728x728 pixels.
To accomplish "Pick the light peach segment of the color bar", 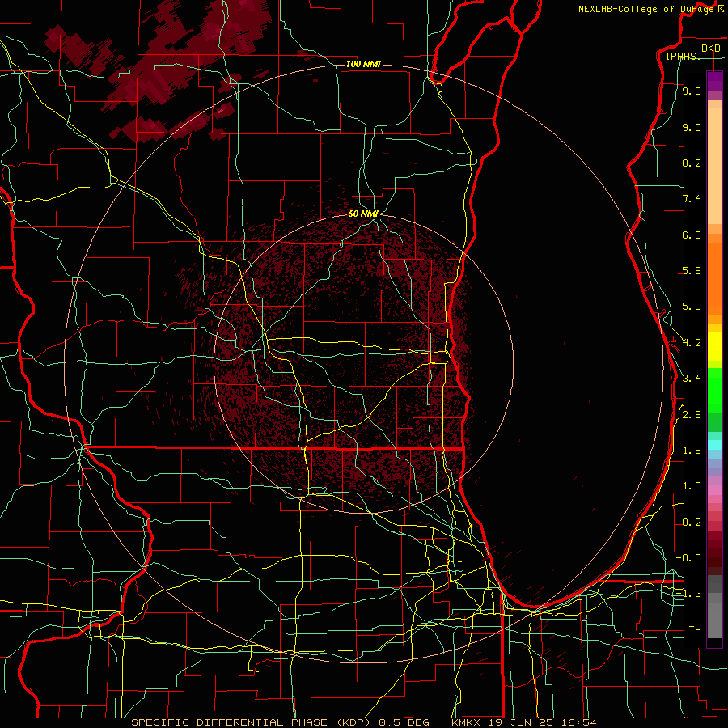I will click(x=714, y=166).
